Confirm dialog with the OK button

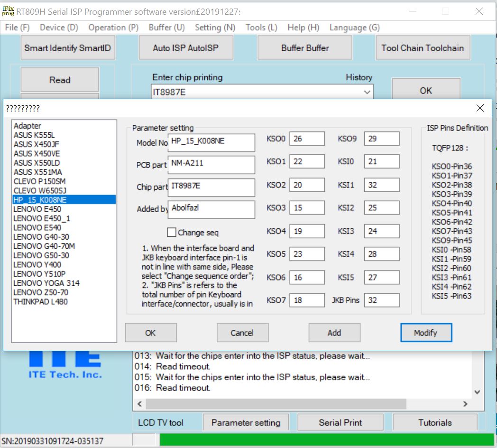point(150,333)
